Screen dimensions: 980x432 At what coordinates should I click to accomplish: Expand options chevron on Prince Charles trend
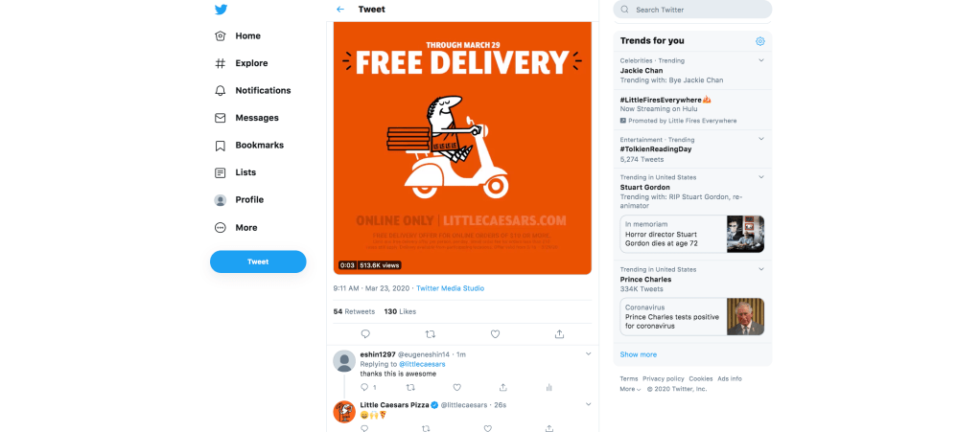point(761,270)
